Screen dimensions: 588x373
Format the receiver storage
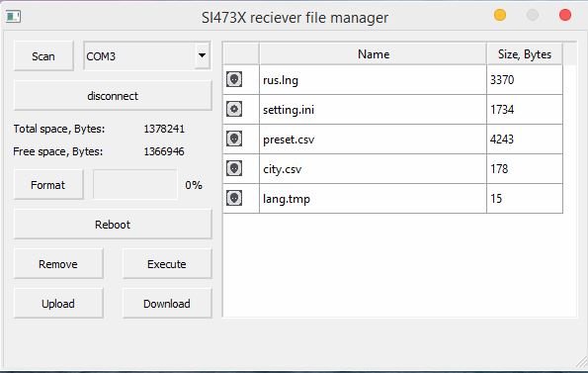(48, 185)
